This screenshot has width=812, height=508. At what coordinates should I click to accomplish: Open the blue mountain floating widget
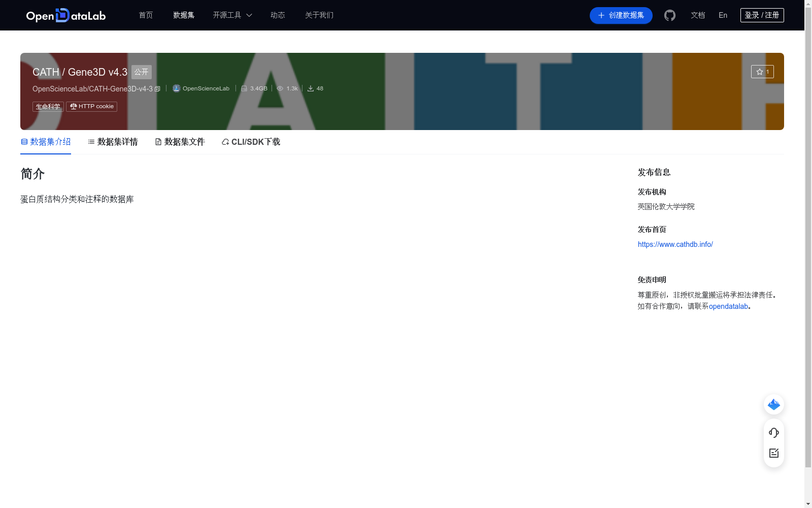[773, 404]
